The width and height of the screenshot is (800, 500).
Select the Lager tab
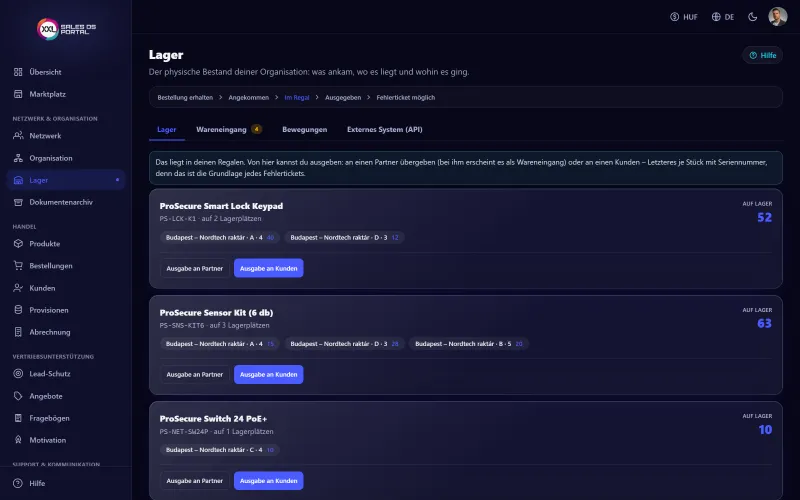[167, 130]
